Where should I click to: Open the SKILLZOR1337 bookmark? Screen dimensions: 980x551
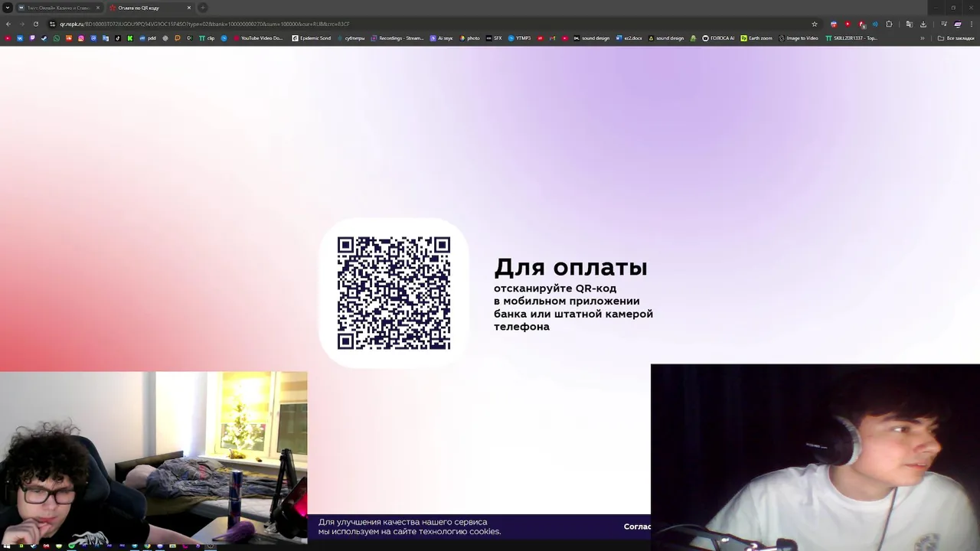pyautogui.click(x=851, y=37)
